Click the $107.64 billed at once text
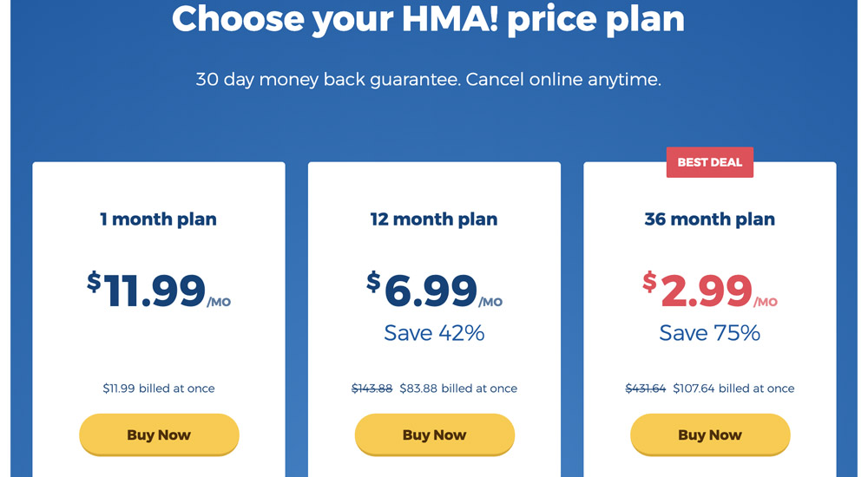This screenshot has width=868, height=477. [733, 389]
